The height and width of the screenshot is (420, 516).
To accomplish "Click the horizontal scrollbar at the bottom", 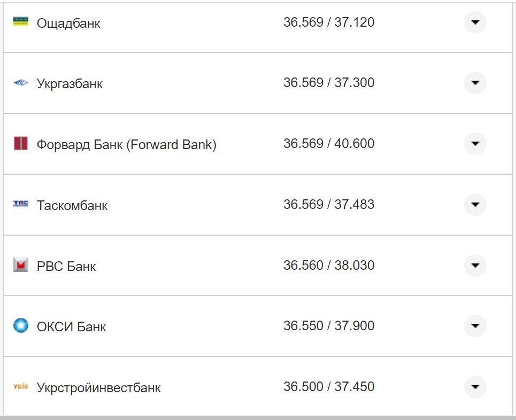I will click(258, 417).
